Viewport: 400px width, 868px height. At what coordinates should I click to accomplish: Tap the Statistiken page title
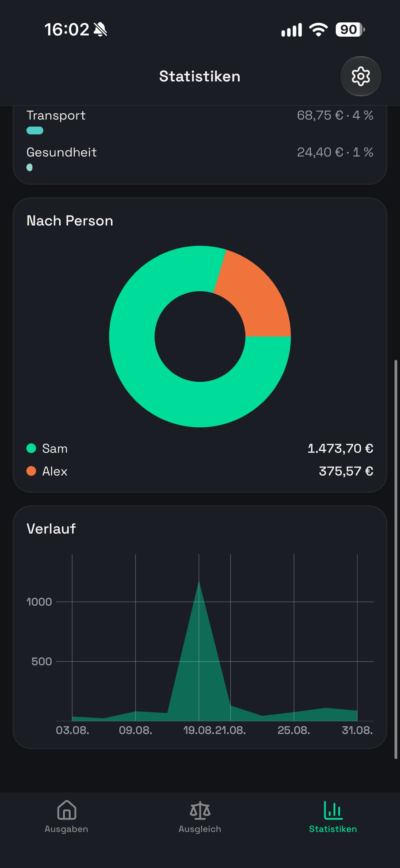(200, 76)
